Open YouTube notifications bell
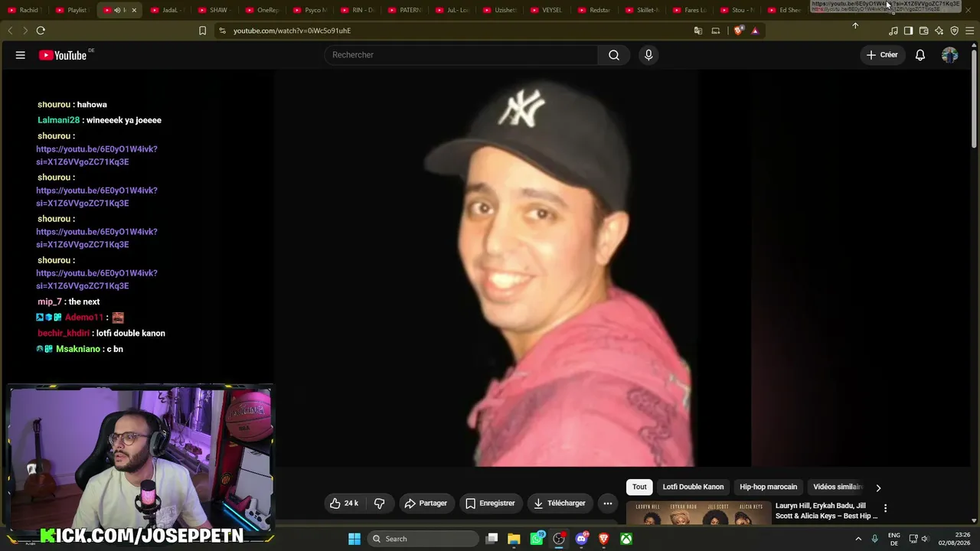Screen dimensions: 980x551 click(x=920, y=55)
